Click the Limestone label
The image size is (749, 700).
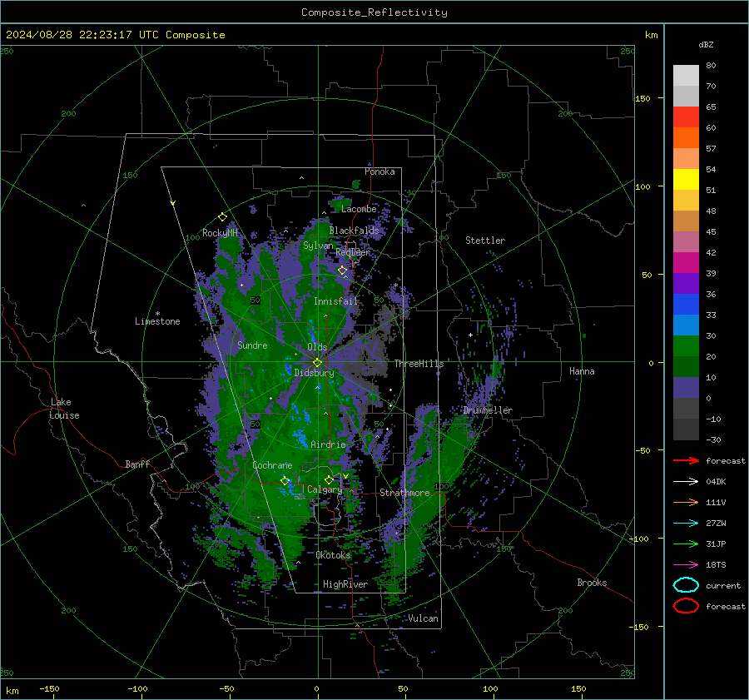157,321
